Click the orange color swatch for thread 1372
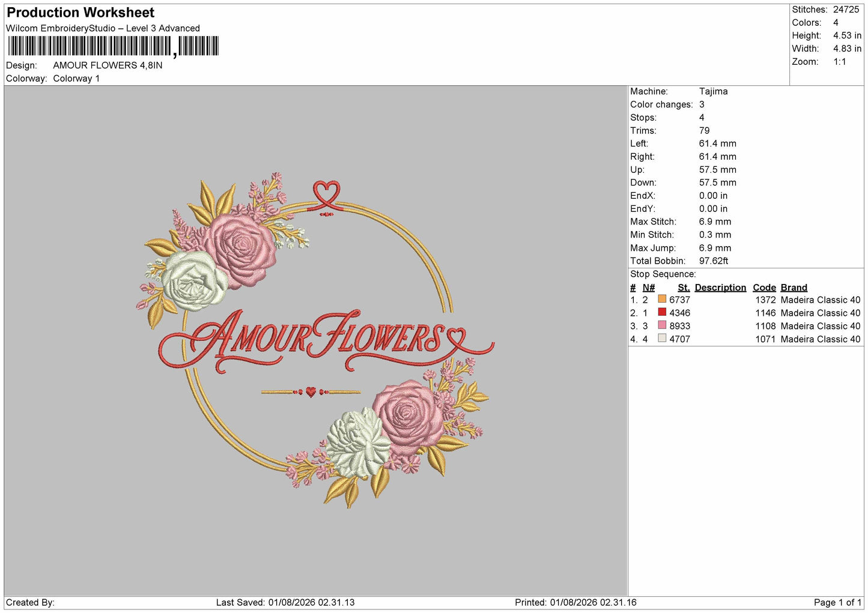Image resolution: width=868 pixels, height=613 pixels. tap(662, 299)
